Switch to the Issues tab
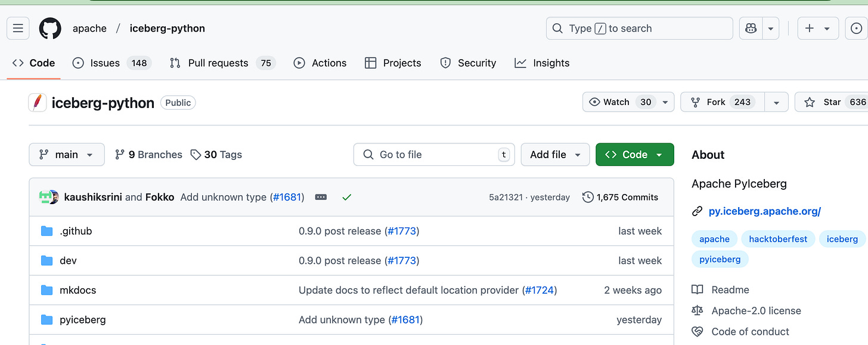Image resolution: width=868 pixels, height=345 pixels. coord(111,63)
